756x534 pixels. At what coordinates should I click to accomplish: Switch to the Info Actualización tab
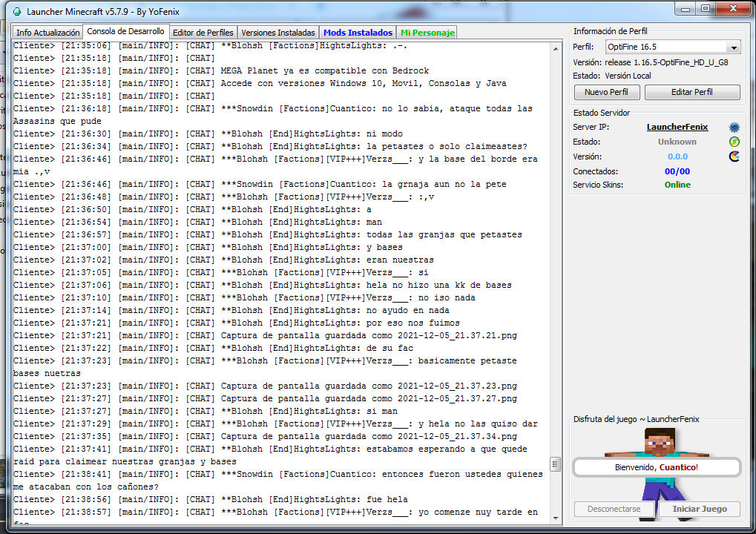(47, 33)
